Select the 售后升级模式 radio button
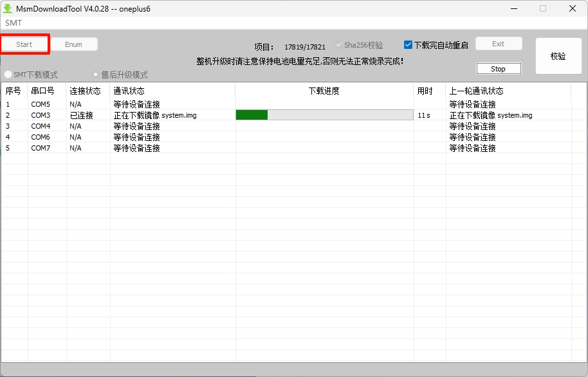588x377 pixels. click(x=96, y=75)
